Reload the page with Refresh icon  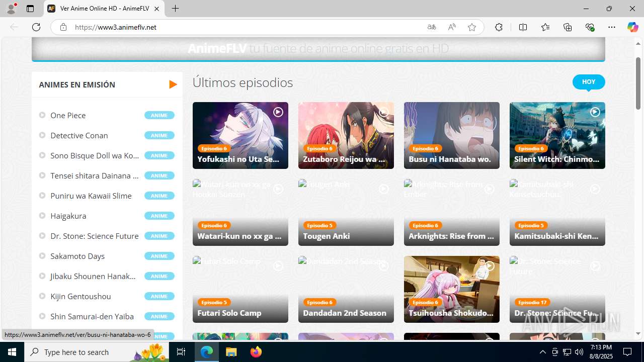click(36, 27)
